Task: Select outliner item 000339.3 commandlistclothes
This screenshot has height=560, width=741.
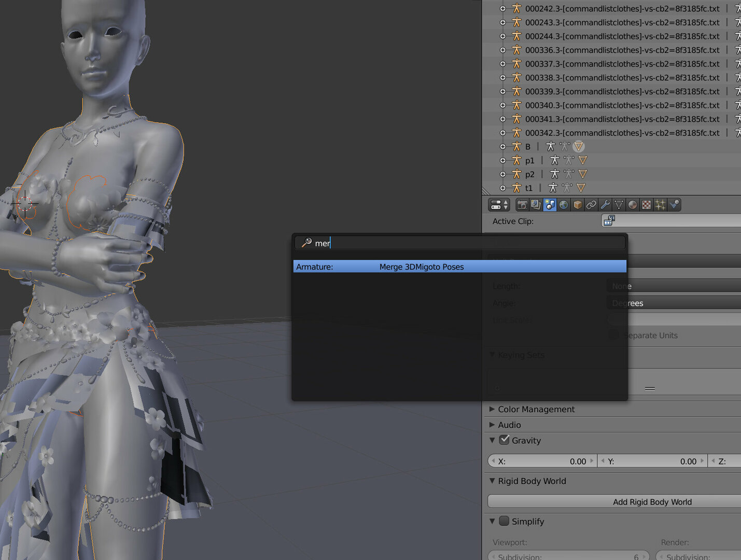Action: pyautogui.click(x=622, y=91)
